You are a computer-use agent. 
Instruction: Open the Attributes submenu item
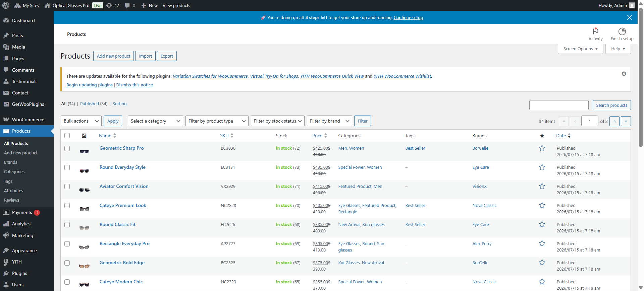tap(13, 191)
